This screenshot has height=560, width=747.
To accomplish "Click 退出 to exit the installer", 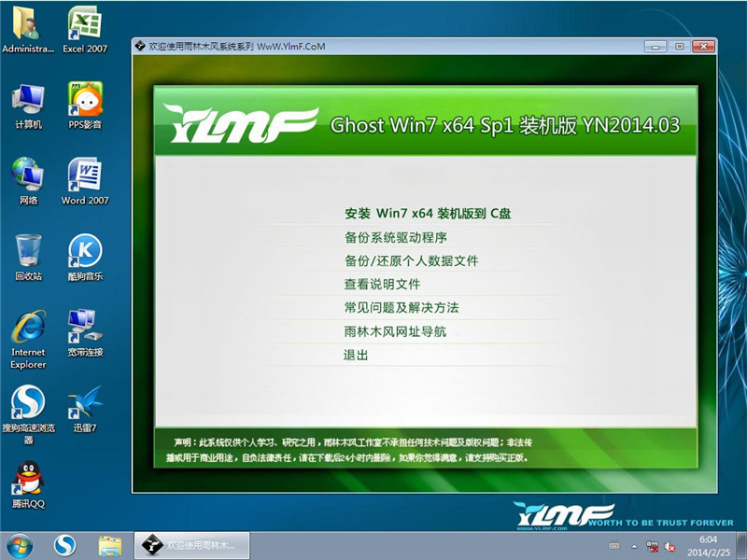I will pyautogui.click(x=356, y=355).
